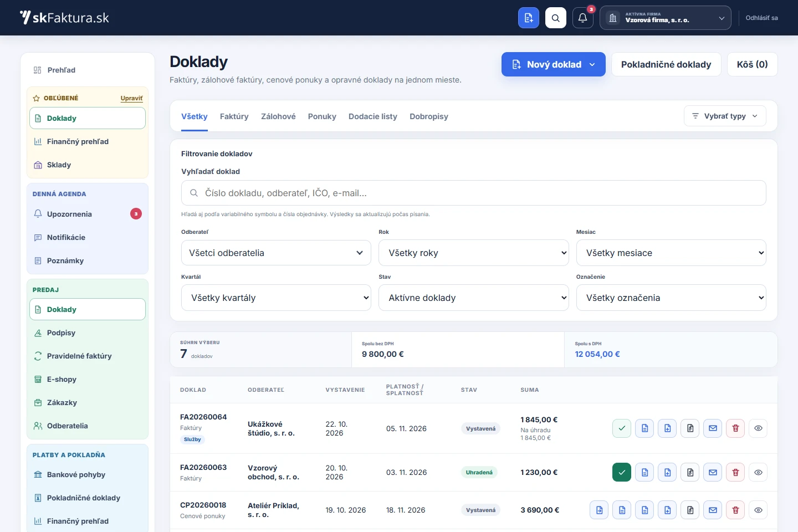The width and height of the screenshot is (798, 532).
Task: Select the Ponuky tab
Action: coord(322,116)
